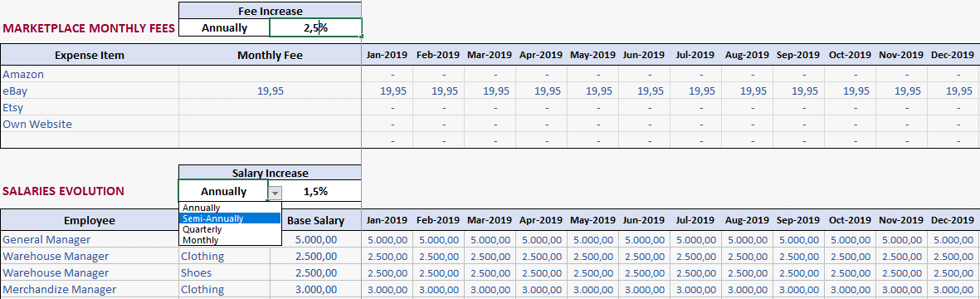Click Merchandize Manager base salary 3.000,00
The image size is (980, 299).
click(x=315, y=290)
